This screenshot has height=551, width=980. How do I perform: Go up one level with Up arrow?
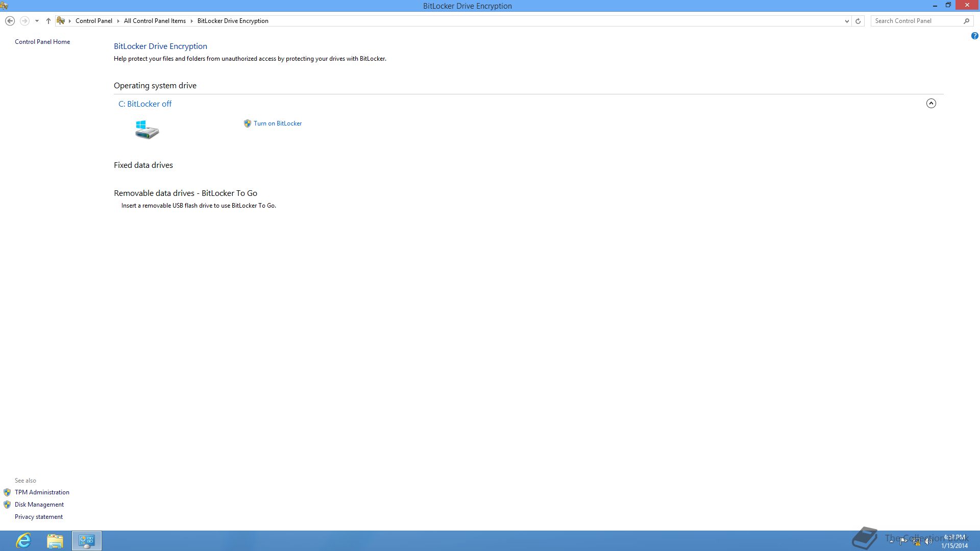(x=48, y=21)
